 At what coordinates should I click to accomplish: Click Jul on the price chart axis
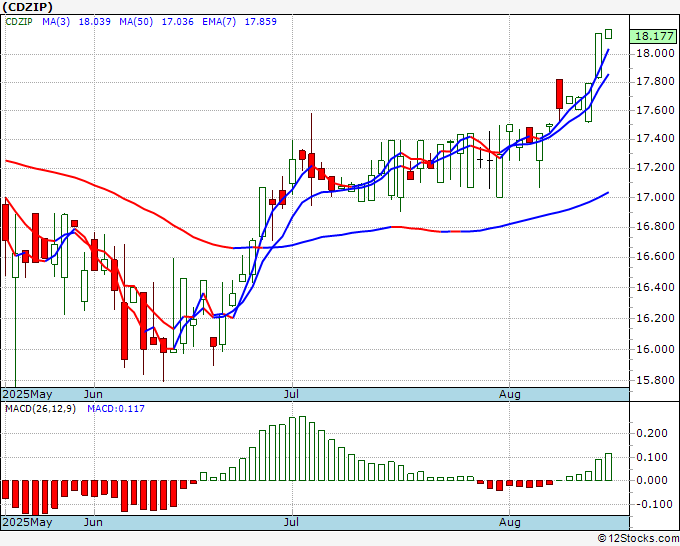coord(291,394)
